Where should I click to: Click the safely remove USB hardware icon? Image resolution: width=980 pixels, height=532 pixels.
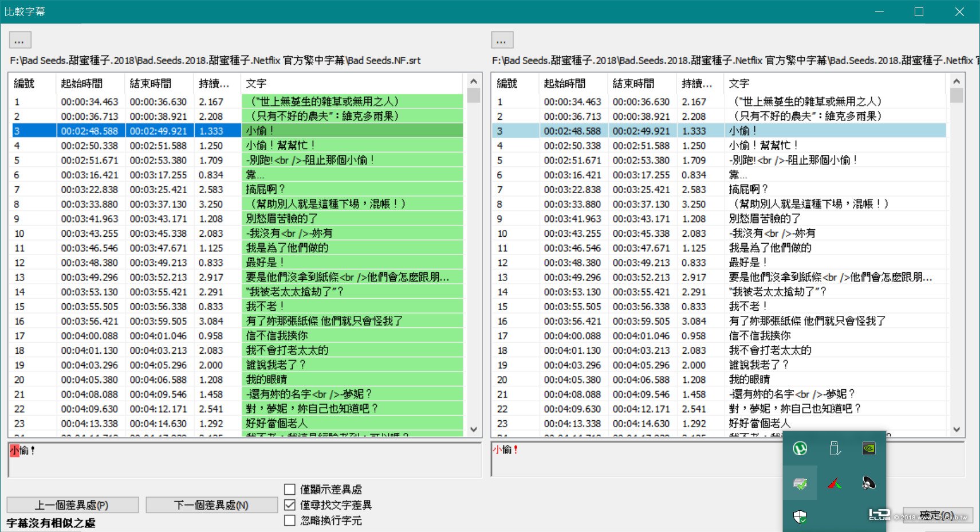point(835,448)
